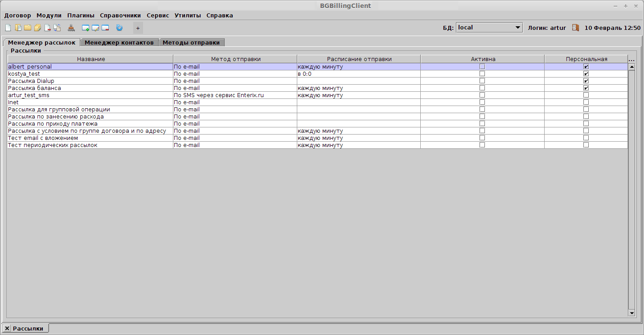Uncheck Персональная for the kostya_test row
The width and height of the screenshot is (644, 335).
[586, 74]
